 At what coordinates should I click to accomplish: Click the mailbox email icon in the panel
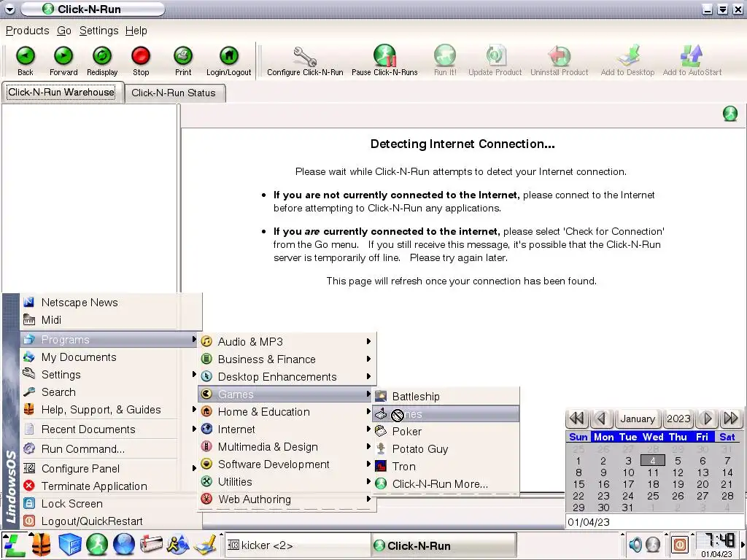pyautogui.click(x=151, y=545)
